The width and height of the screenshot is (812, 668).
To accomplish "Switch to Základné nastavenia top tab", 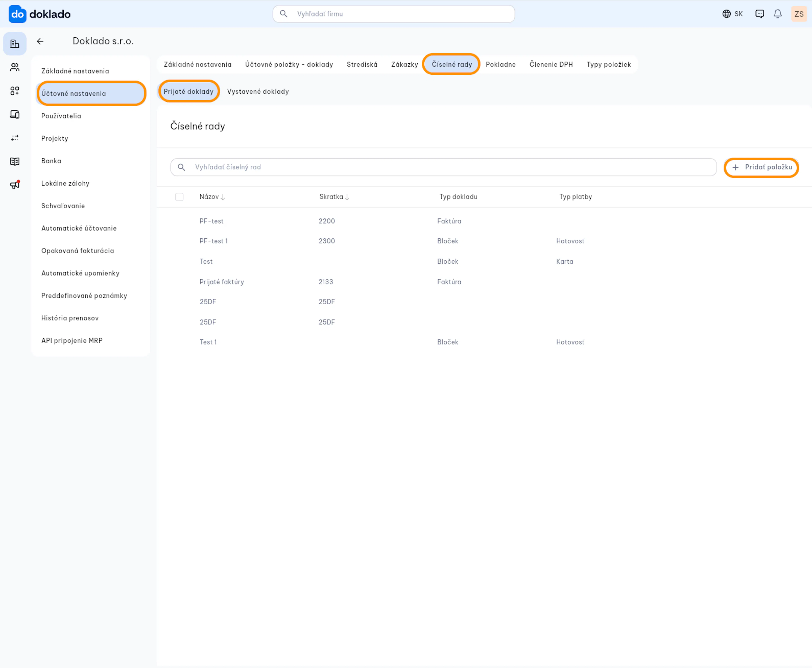I will 198,64.
